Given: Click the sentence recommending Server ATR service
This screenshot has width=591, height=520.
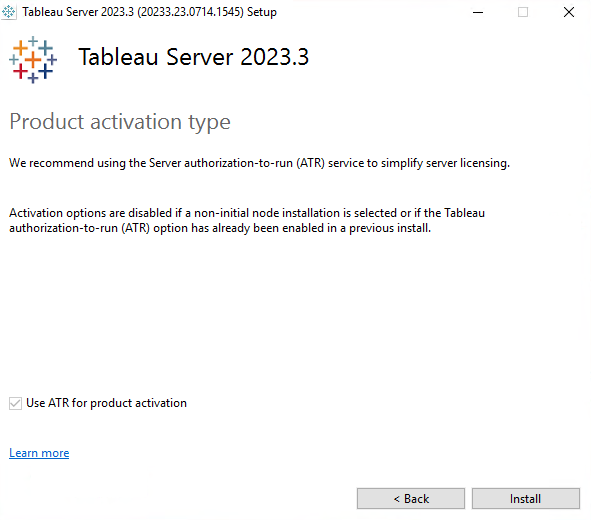Looking at the screenshot, I should pos(259,163).
